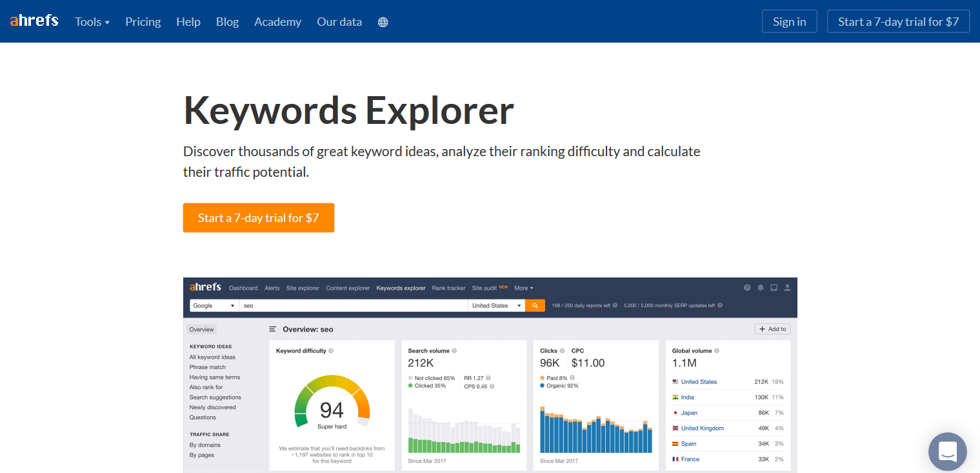Click the Ahrefs logo in the header
Viewport: 980px width, 473px height.
click(34, 21)
